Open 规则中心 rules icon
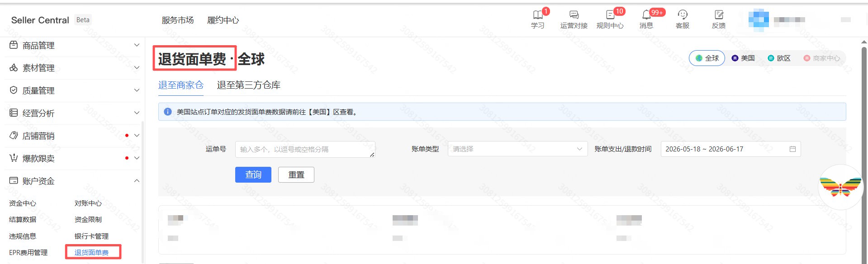This screenshot has height=264, width=868. point(610,15)
